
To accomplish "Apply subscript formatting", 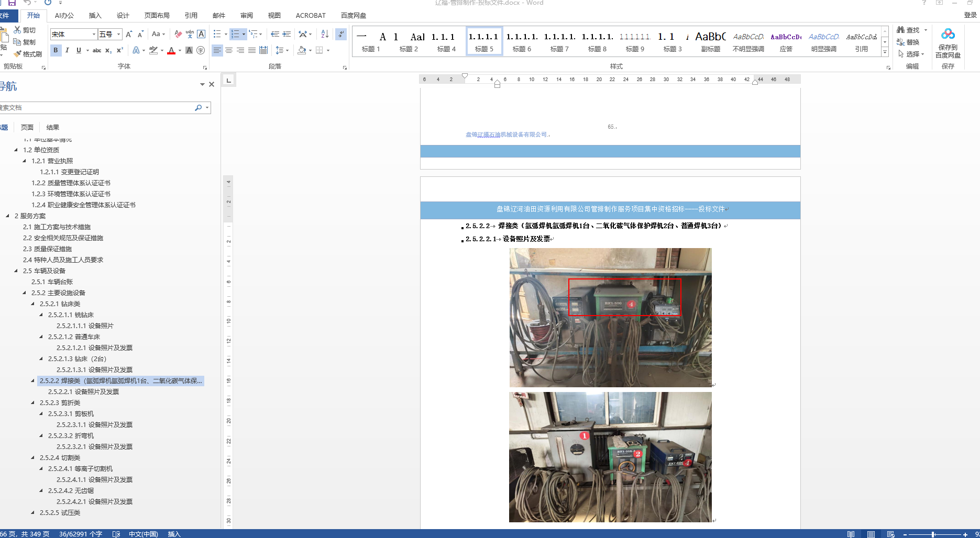I will tap(108, 50).
